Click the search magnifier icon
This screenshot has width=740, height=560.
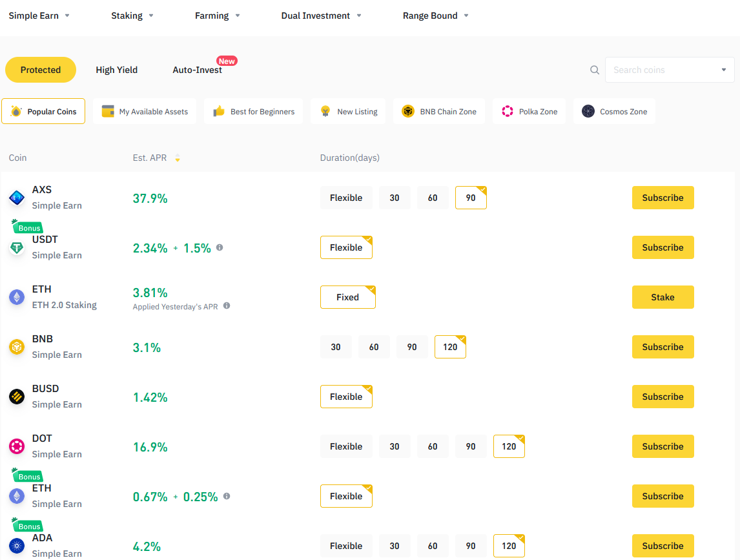click(595, 70)
